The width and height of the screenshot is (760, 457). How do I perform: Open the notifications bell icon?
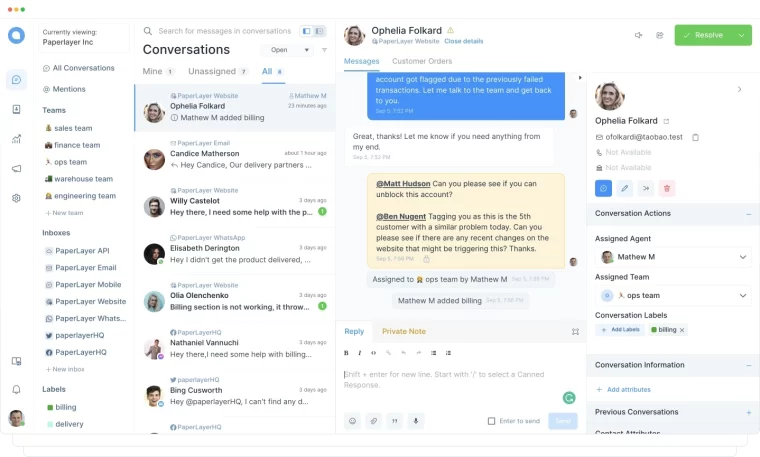16,390
